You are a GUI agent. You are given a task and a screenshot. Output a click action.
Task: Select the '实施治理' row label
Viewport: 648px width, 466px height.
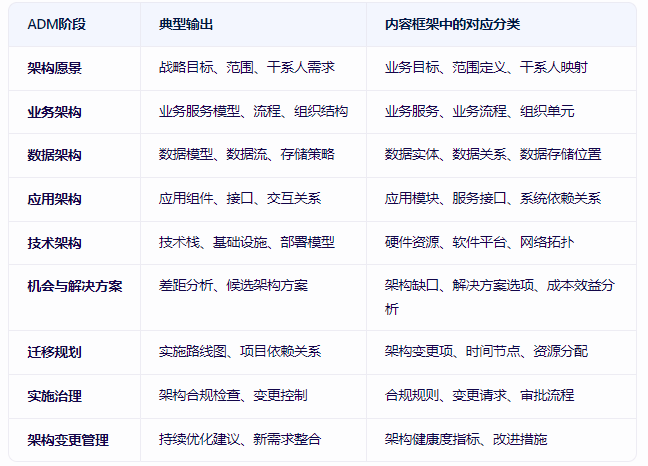tap(55, 396)
